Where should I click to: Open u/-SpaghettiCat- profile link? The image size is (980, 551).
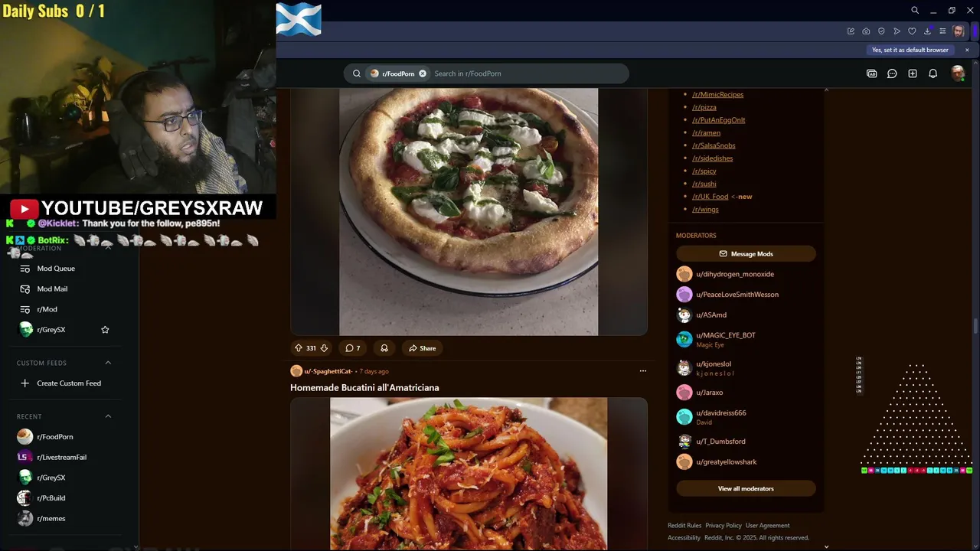coord(328,371)
